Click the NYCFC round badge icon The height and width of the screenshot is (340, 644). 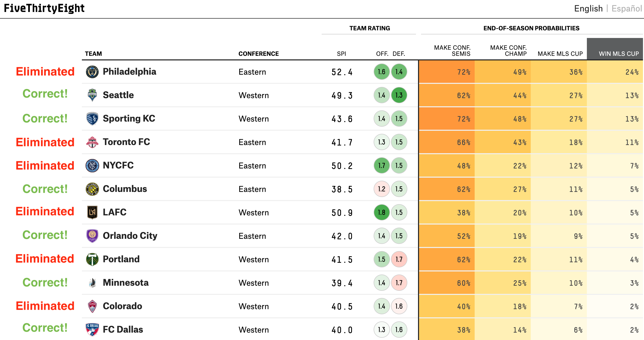pyautogui.click(x=92, y=166)
